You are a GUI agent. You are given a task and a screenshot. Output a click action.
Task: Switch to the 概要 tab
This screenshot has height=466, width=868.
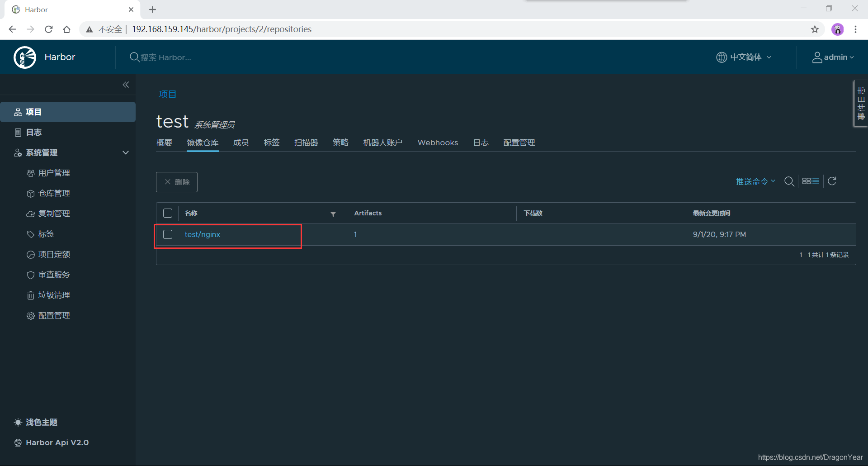(x=164, y=143)
